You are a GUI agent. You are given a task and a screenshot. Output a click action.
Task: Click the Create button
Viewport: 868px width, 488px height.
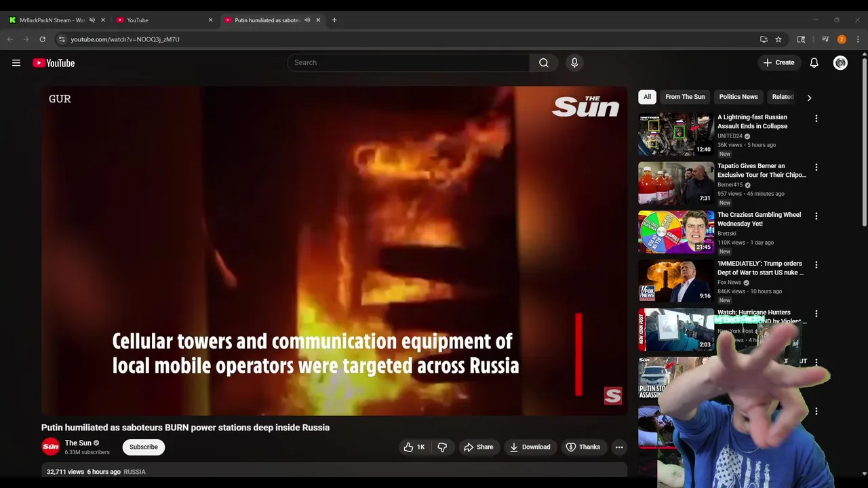(x=778, y=62)
